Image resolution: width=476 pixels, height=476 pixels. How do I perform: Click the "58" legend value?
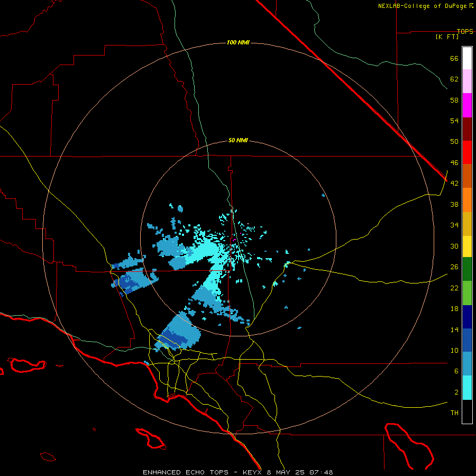[x=454, y=100]
